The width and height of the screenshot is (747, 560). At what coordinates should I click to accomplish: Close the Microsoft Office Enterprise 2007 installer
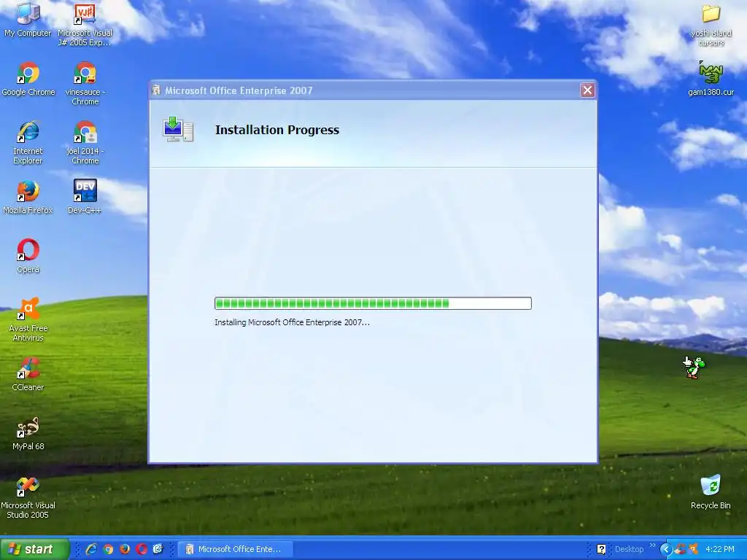pyautogui.click(x=587, y=90)
